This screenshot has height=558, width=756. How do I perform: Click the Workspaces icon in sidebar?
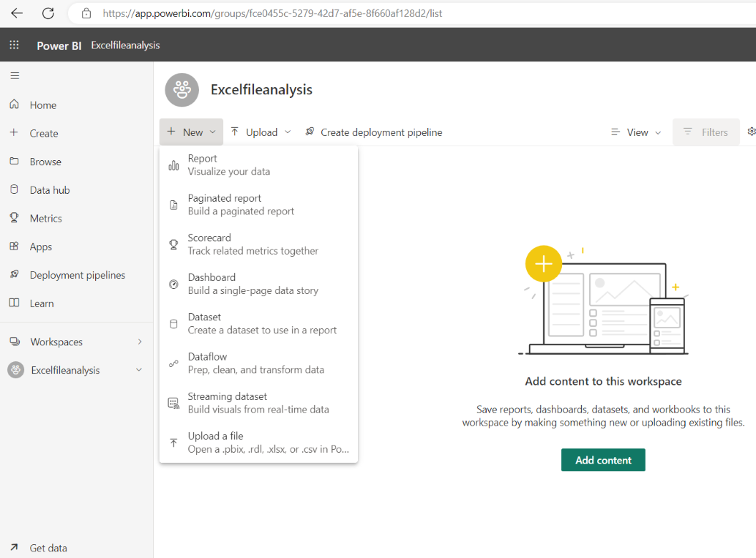15,341
